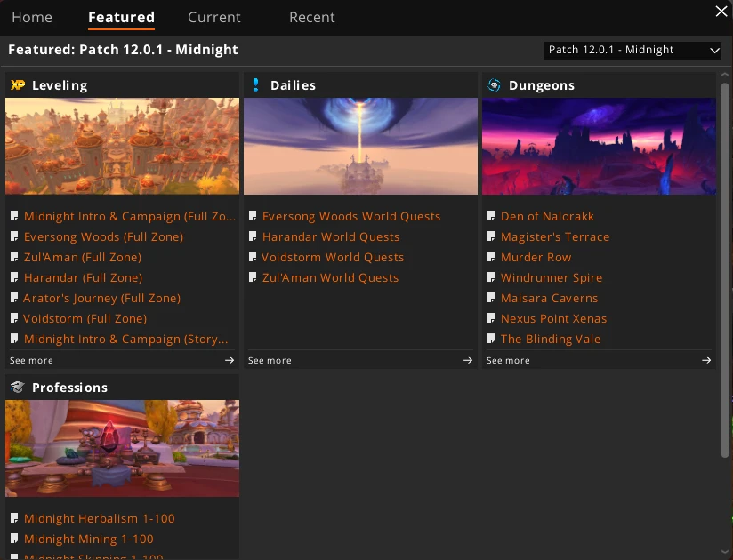Open the Patch 12.0.1 - Midnight dropdown
The width and height of the screenshot is (733, 560).
pos(632,51)
